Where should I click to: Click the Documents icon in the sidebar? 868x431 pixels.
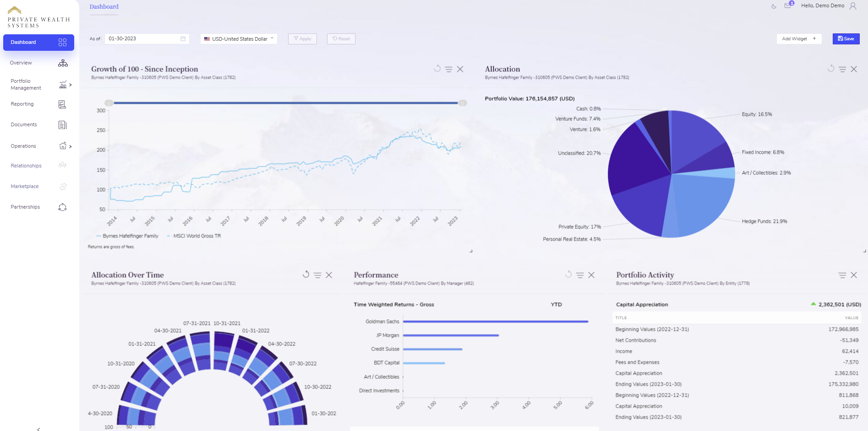tap(63, 124)
